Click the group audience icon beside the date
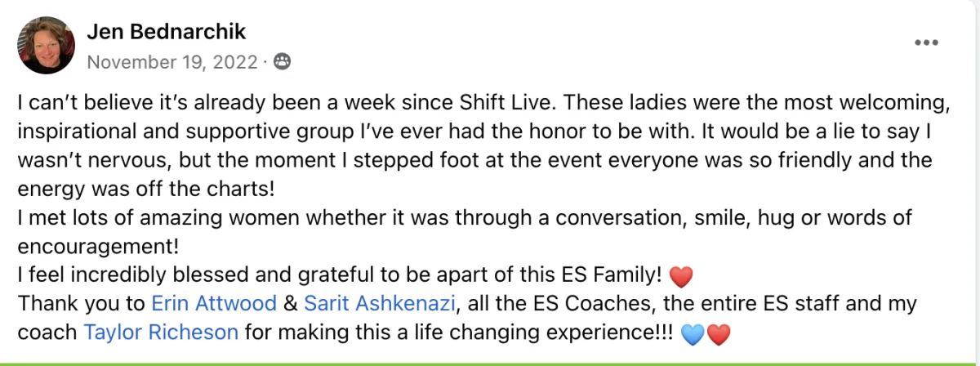This screenshot has height=366, width=980. [x=282, y=61]
